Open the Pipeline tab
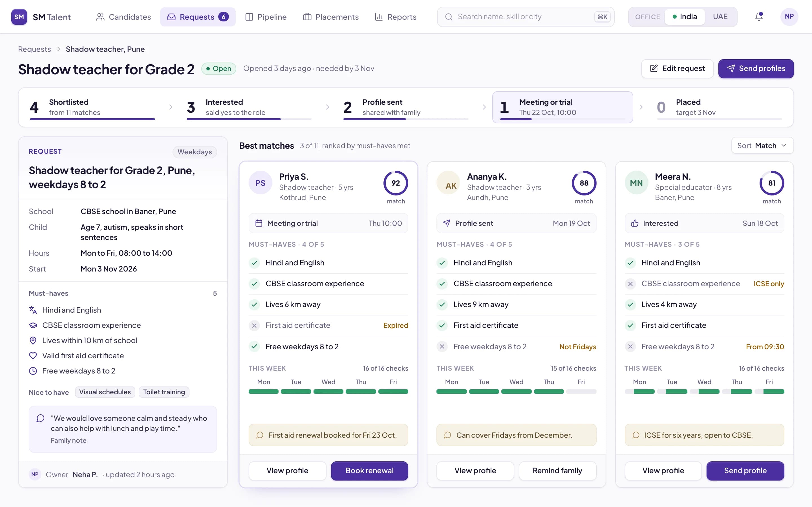The image size is (812, 507). [266, 17]
